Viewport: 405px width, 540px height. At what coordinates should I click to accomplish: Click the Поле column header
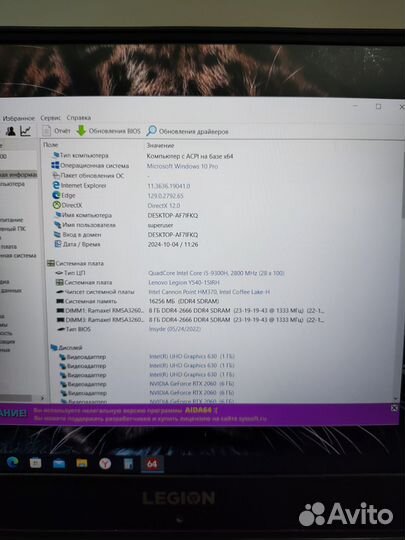(51, 145)
